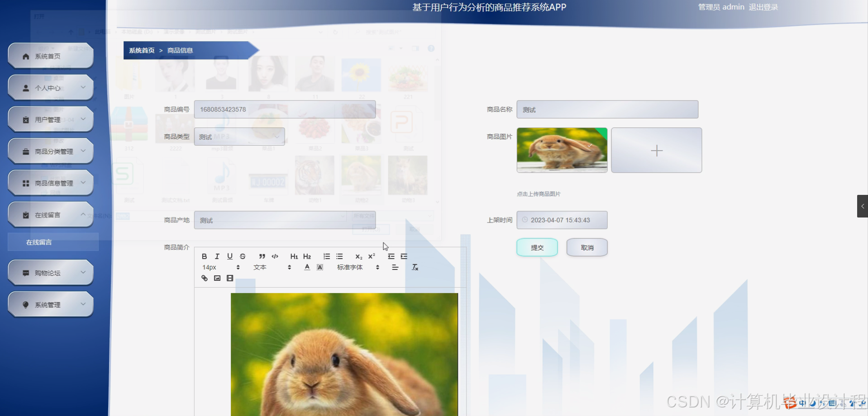Submit the form with 提交 button

tap(537, 247)
